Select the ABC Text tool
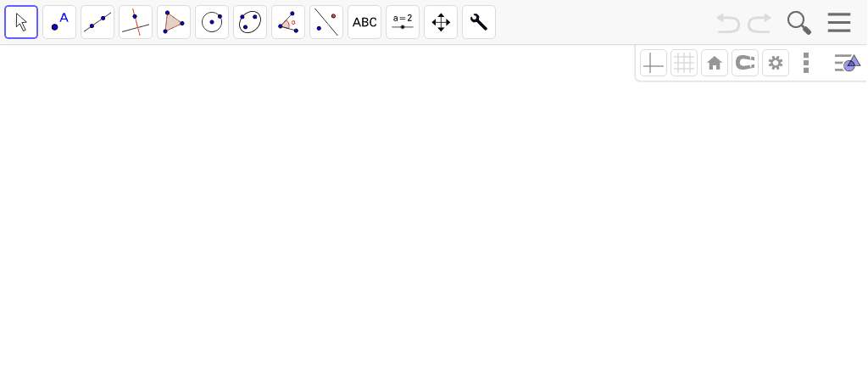This screenshot has height=386, width=868. click(x=364, y=22)
